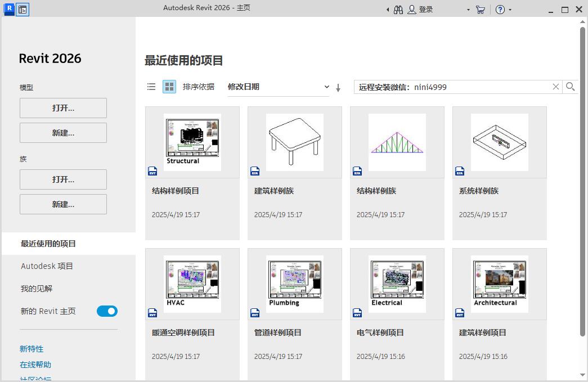Click the 暖通空调样例项目 title text
The width and height of the screenshot is (588, 382).
pos(183,332)
